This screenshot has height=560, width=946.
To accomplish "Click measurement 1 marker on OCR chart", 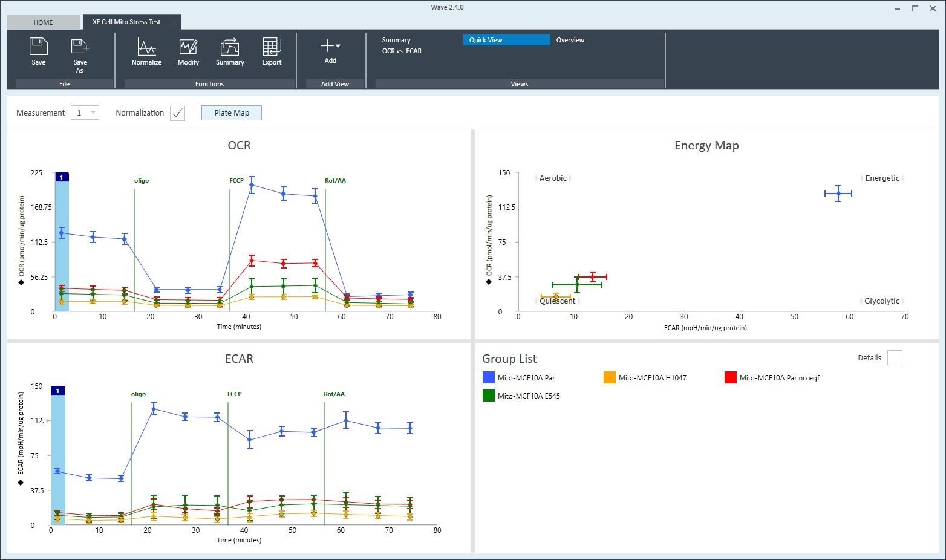I will pos(62,177).
